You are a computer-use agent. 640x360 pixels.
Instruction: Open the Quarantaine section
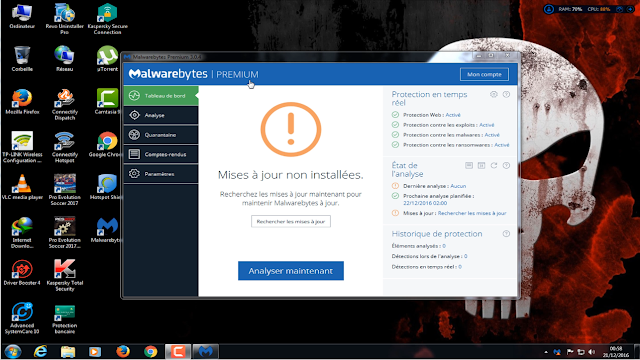point(161,135)
